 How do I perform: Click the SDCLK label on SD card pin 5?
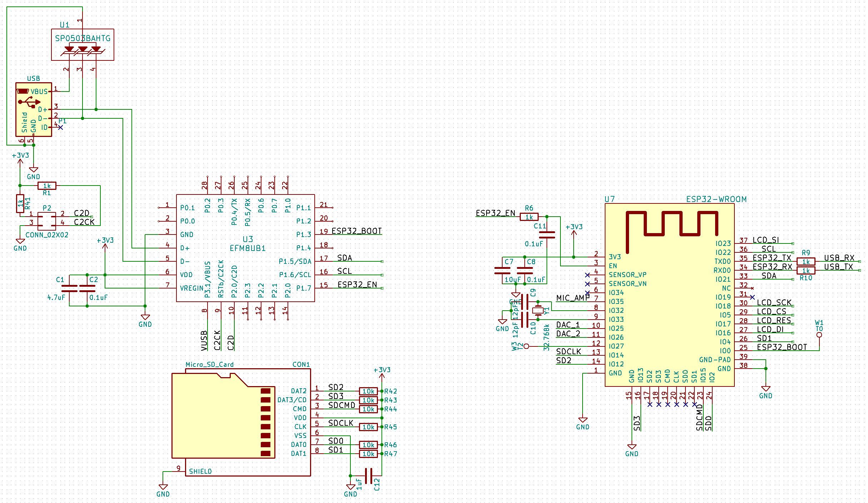tap(341, 423)
